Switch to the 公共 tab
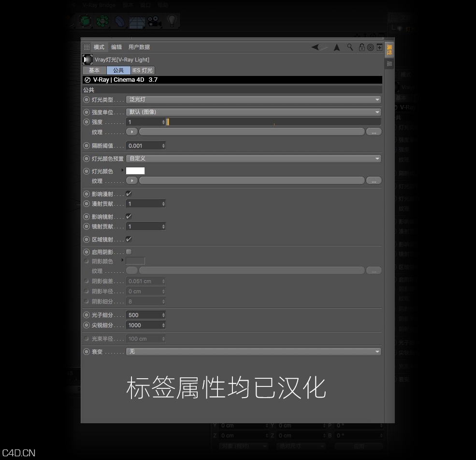 pos(118,70)
